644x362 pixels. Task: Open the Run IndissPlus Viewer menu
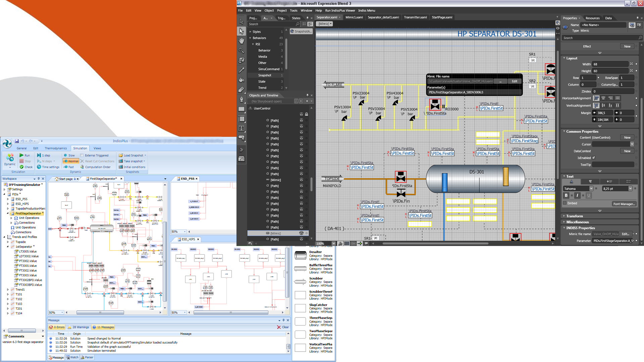[x=340, y=10]
